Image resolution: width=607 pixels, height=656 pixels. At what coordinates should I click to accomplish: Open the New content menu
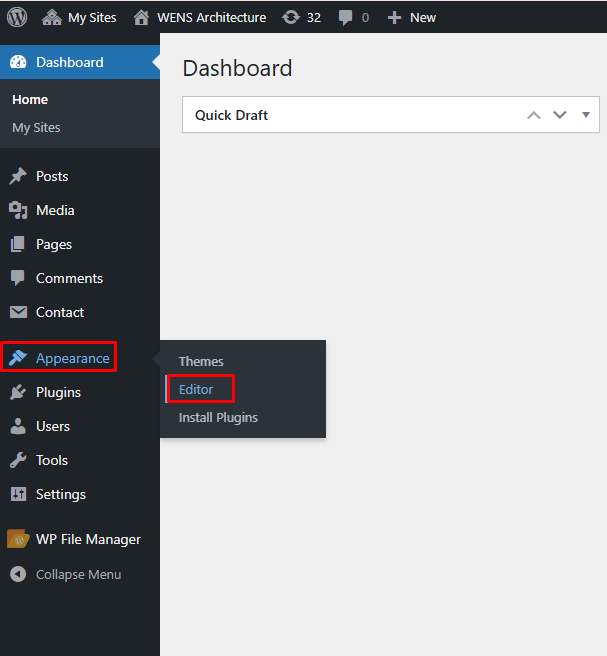pos(423,18)
